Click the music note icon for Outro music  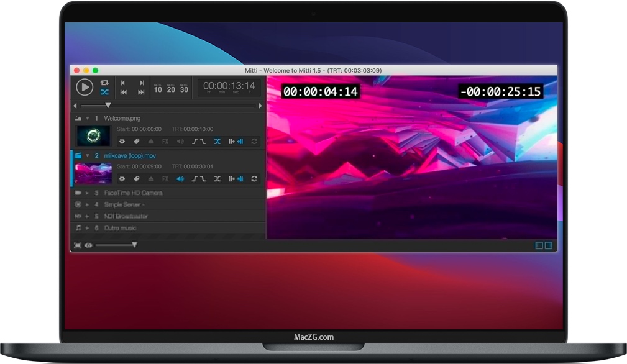coord(78,228)
